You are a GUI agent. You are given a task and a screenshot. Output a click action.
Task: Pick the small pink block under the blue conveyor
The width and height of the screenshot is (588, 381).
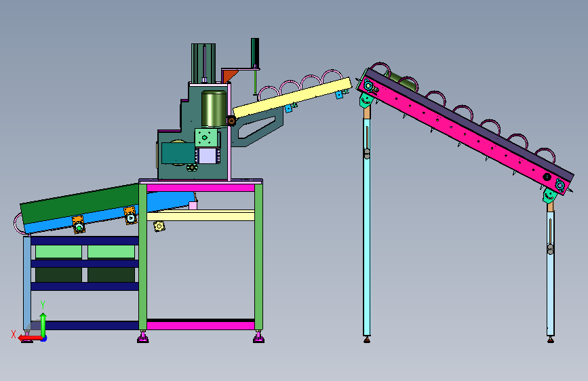point(193,205)
